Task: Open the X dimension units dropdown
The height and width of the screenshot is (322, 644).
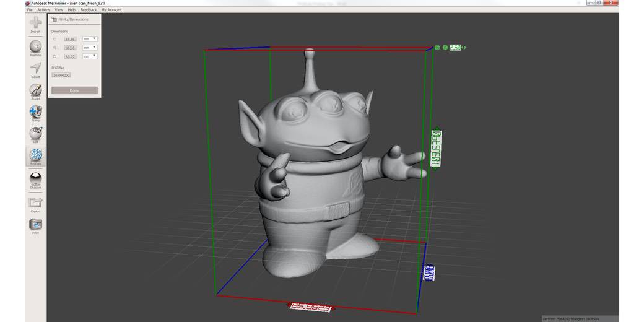Action: click(x=90, y=39)
